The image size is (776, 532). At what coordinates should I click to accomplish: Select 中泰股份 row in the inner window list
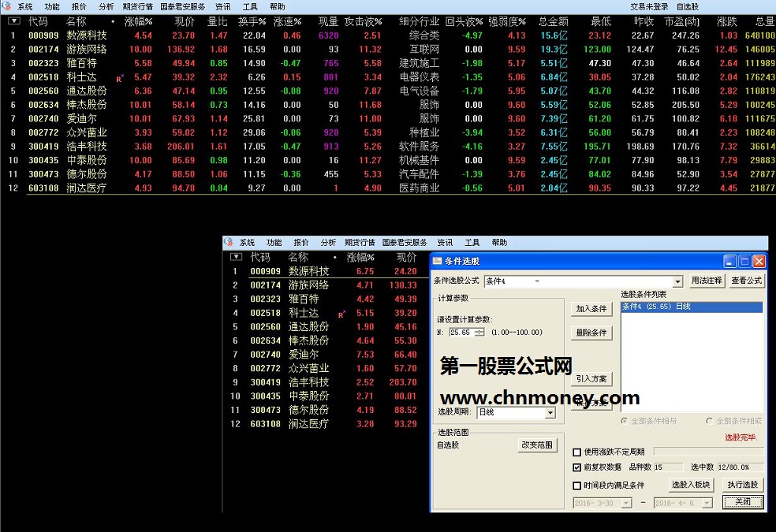tap(326, 396)
